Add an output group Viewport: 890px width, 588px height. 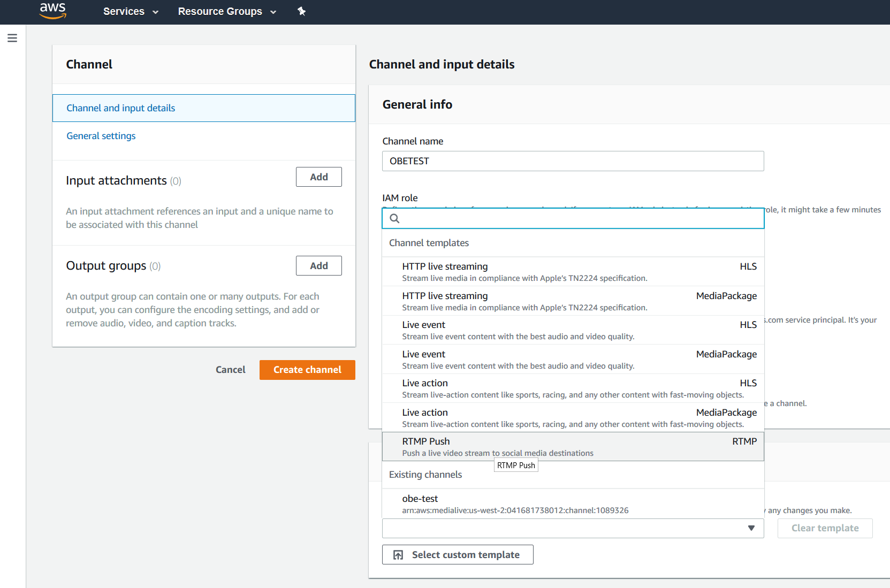319,266
